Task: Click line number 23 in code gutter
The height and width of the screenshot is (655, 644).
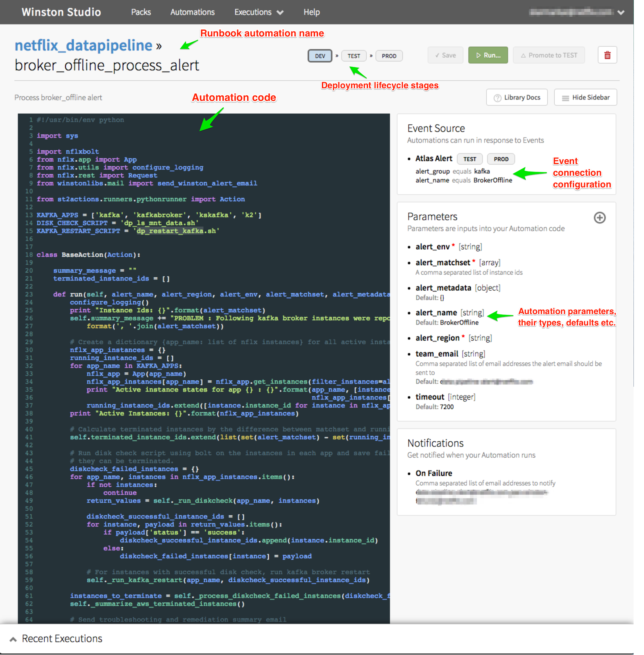Action: click(29, 294)
